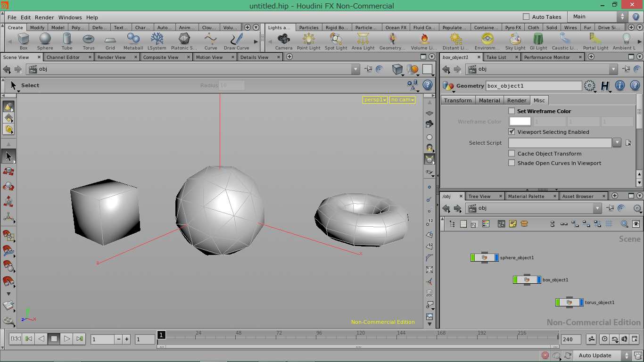
Task: Add a Camera from the lights shelf
Action: pyautogui.click(x=284, y=41)
